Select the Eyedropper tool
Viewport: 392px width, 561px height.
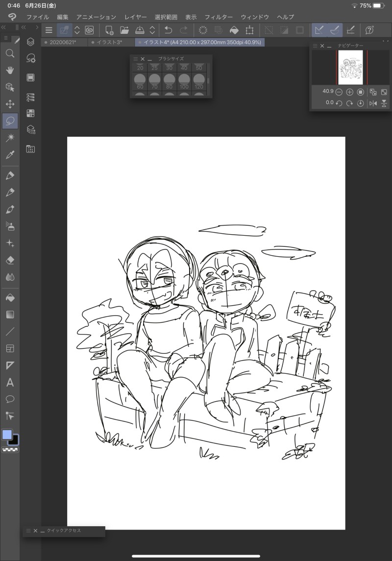pos(10,154)
